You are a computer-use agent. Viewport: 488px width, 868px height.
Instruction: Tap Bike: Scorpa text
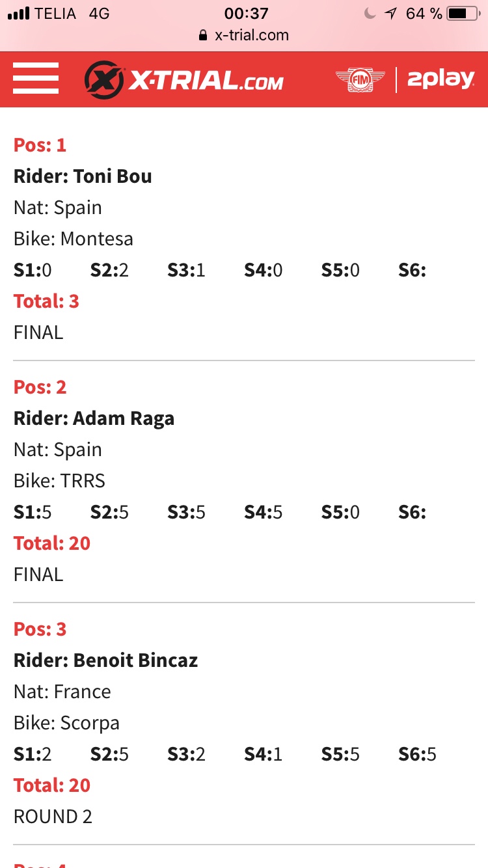click(66, 723)
